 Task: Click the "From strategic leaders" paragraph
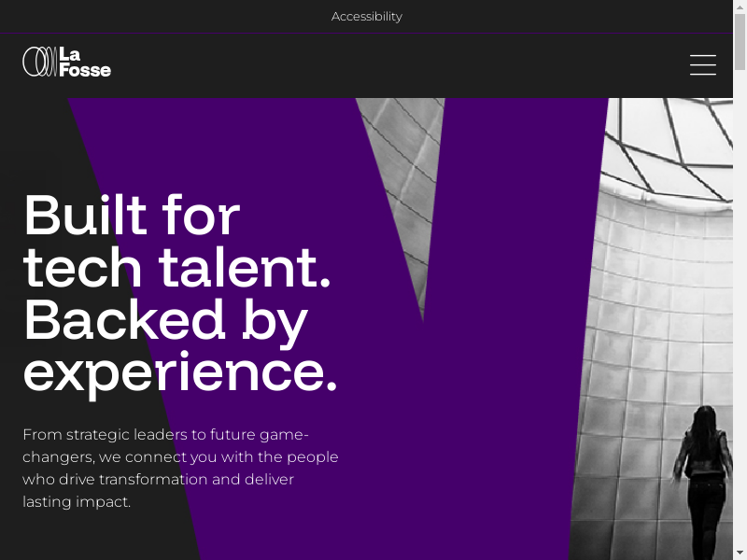[180, 457]
